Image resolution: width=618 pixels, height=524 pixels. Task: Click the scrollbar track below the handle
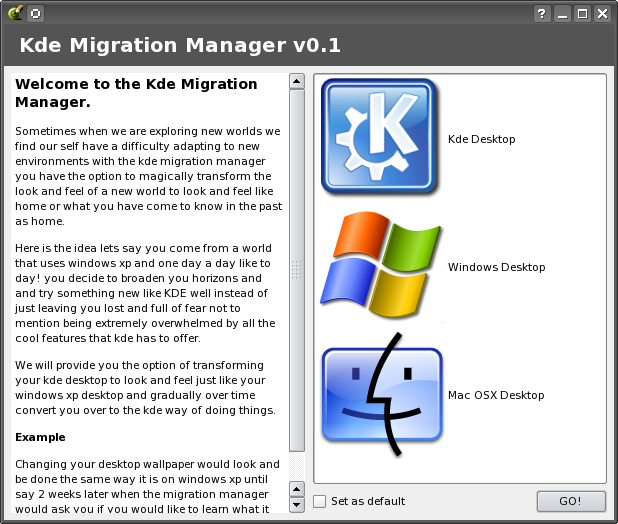297,466
